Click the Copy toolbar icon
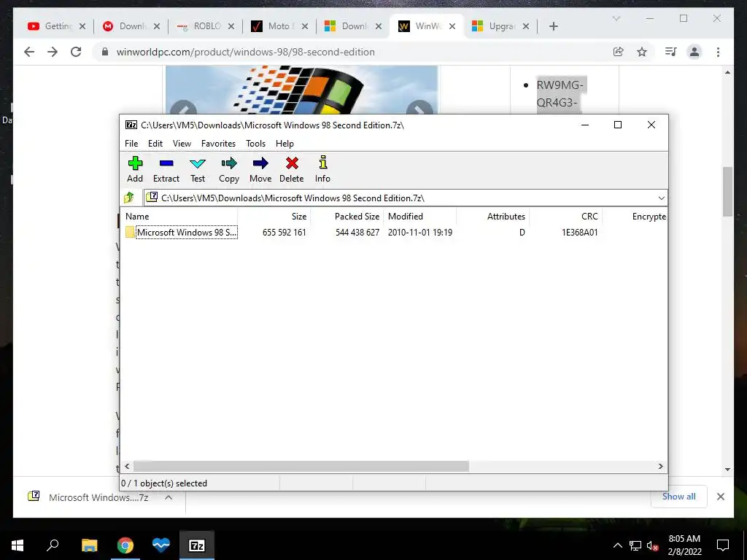This screenshot has width=747, height=560. tap(229, 169)
